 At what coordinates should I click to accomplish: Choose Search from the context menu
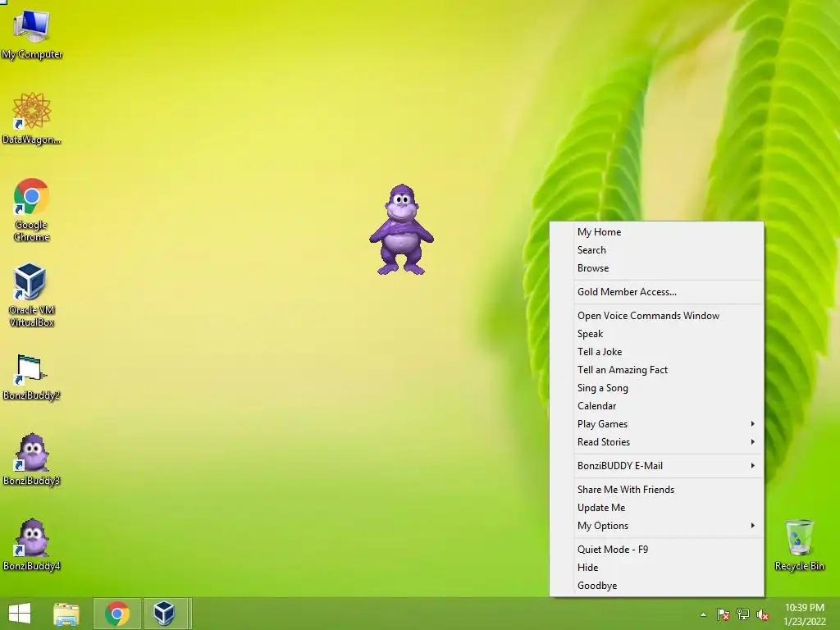[657, 250]
